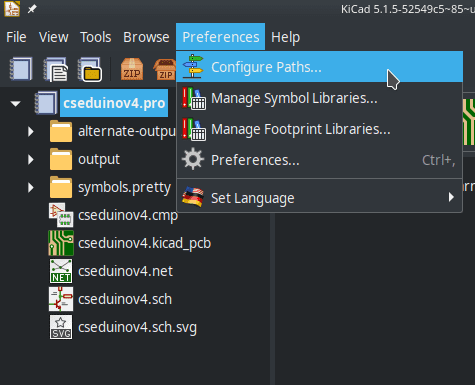The image size is (475, 385).
Task: Open the File menu
Action: tap(16, 37)
